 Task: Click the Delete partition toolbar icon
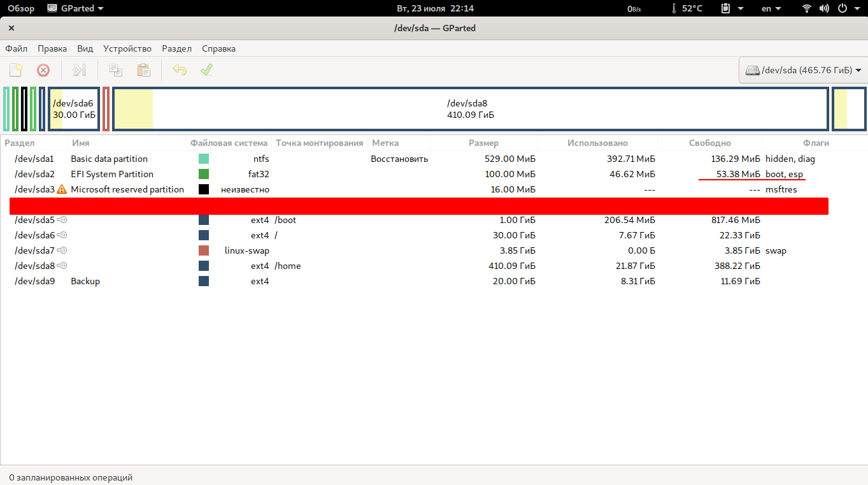coord(43,70)
